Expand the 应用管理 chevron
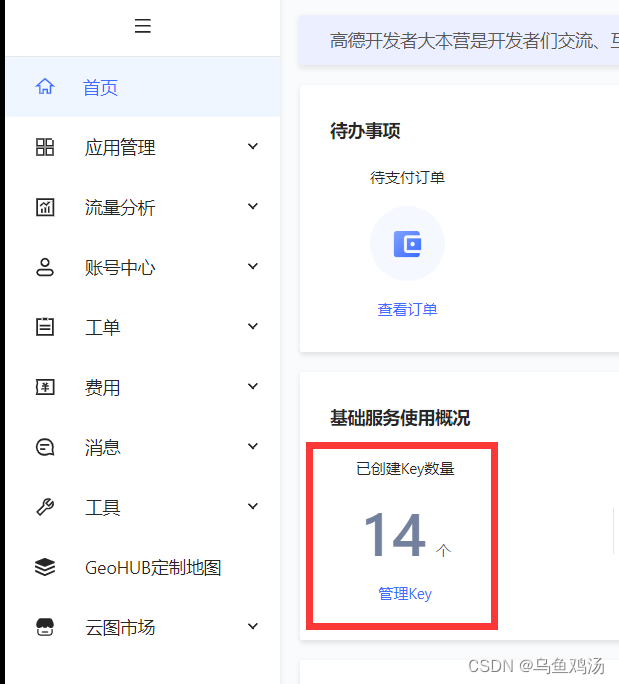The width and height of the screenshot is (619, 684). point(253,146)
